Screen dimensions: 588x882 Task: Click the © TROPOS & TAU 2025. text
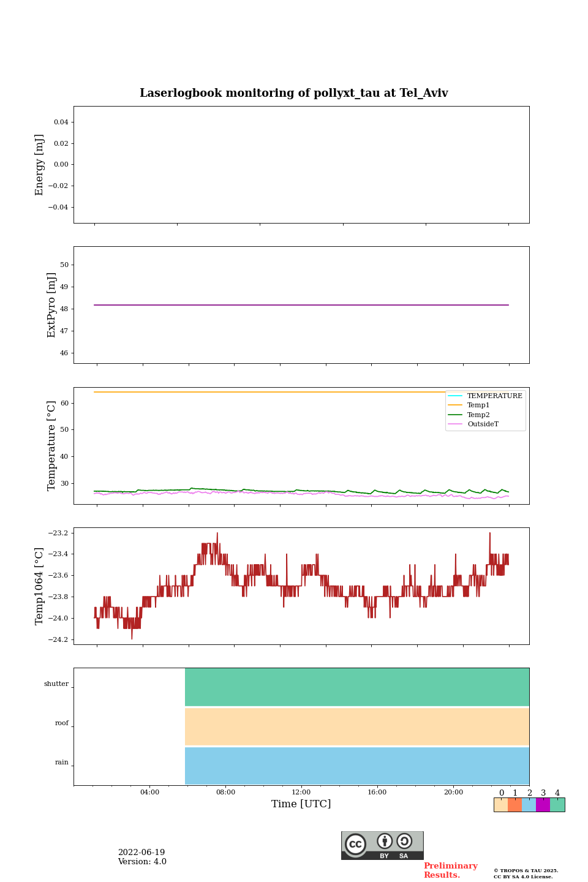pyautogui.click(x=526, y=870)
